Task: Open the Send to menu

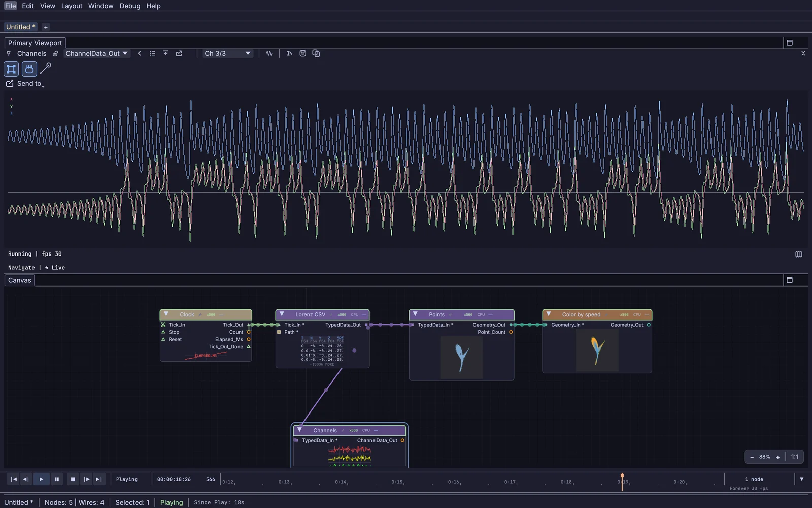Action: [25, 84]
